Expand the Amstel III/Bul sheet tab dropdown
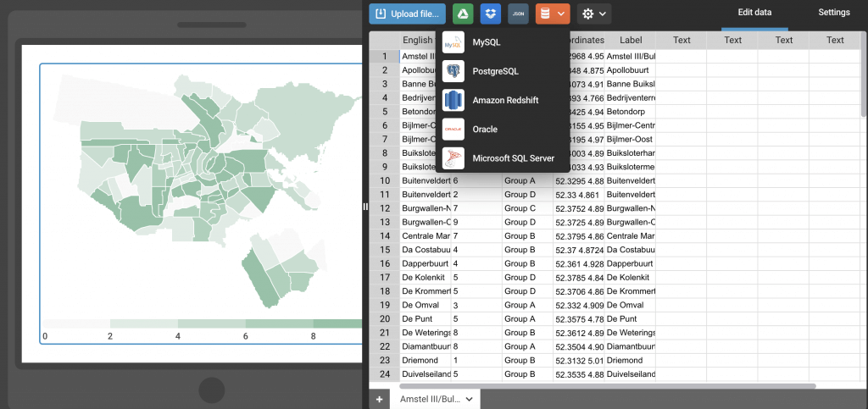The width and height of the screenshot is (868, 409). pos(469,399)
